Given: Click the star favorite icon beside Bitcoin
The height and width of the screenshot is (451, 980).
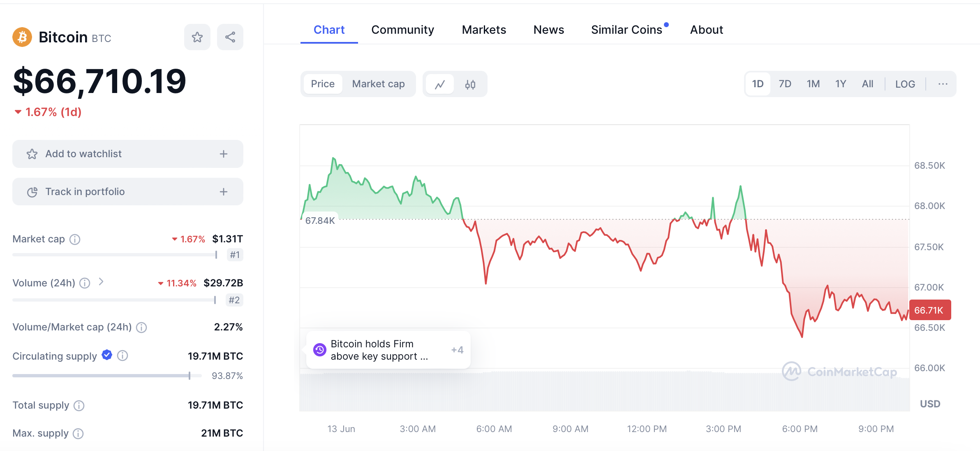Looking at the screenshot, I should [197, 37].
